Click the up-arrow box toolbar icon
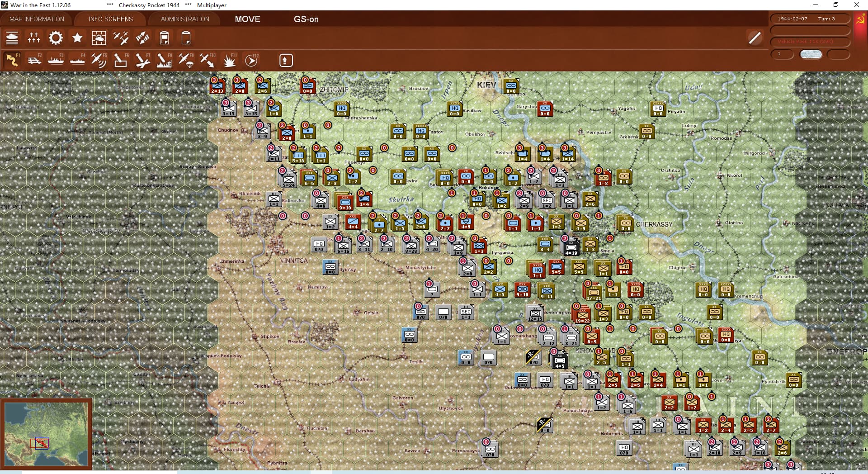The width and height of the screenshot is (868, 474). [286, 60]
